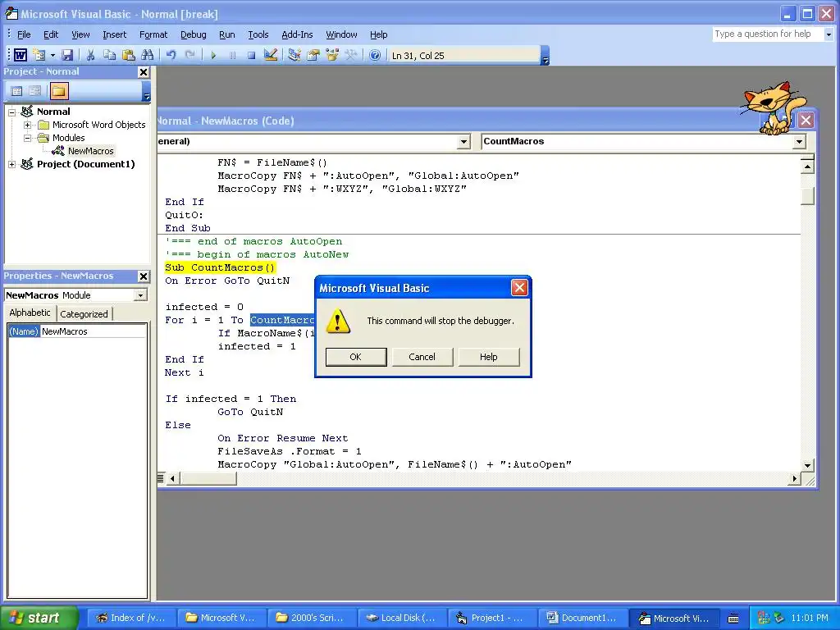Close the Properties - NewMacros panel
Image resolution: width=840 pixels, height=630 pixels.
pyautogui.click(x=144, y=276)
